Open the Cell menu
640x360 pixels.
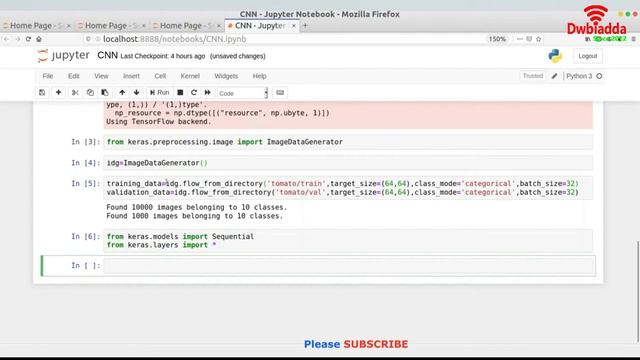160,76
